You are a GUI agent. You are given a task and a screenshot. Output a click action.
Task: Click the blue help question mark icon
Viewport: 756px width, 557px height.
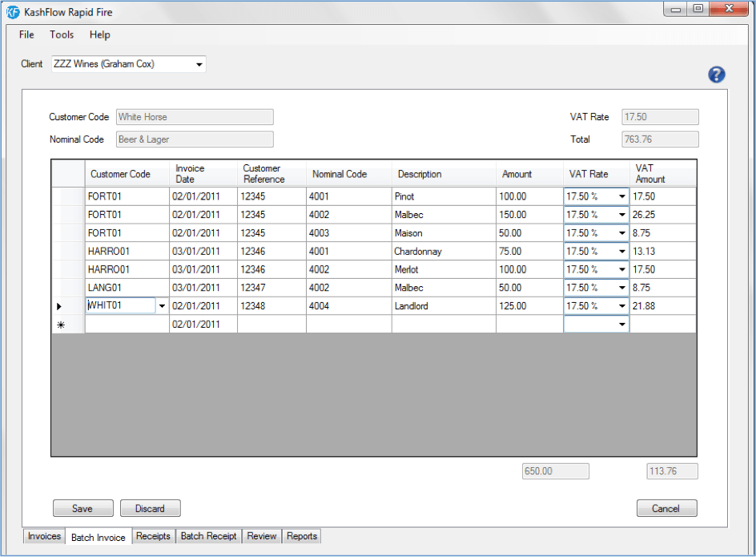tap(716, 75)
